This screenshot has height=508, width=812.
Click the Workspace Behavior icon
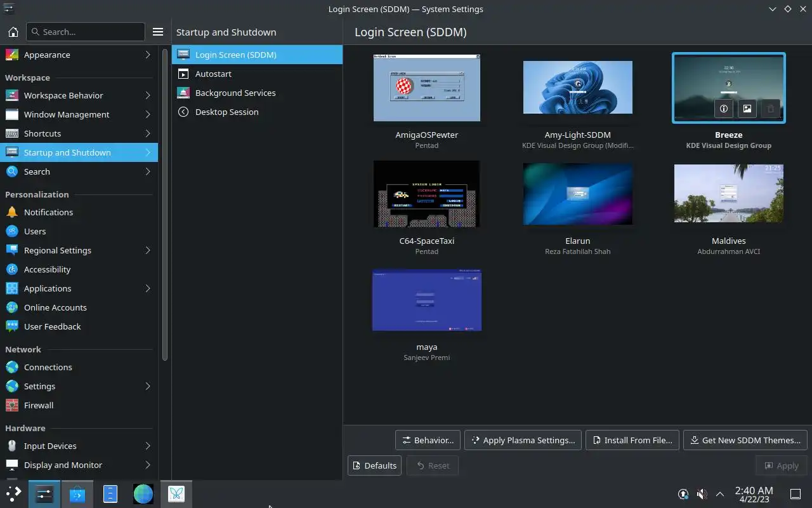pos(11,95)
